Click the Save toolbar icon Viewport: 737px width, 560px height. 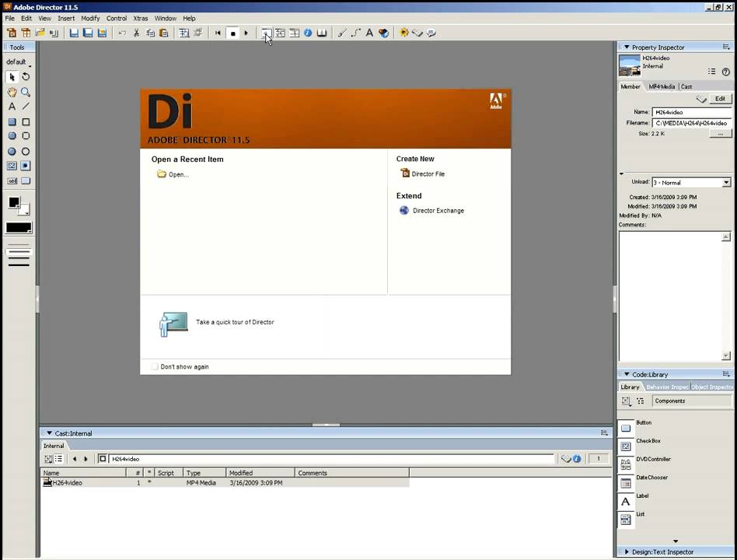(x=74, y=33)
